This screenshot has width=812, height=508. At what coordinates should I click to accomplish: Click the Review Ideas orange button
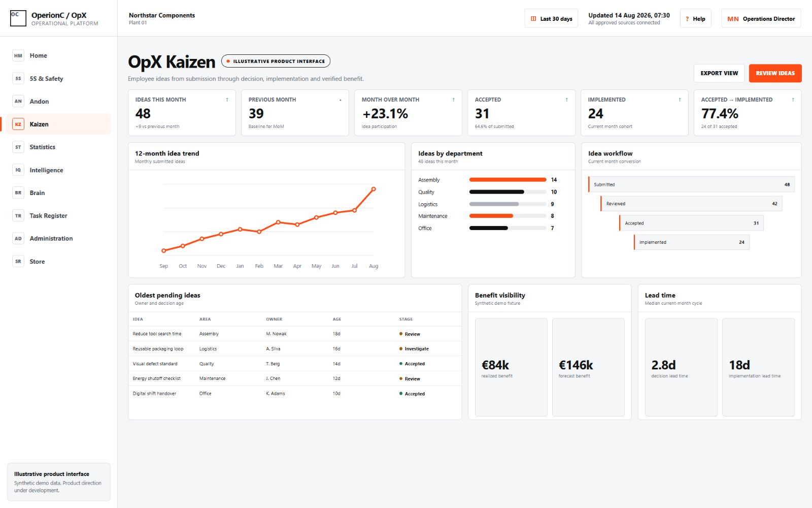point(775,73)
